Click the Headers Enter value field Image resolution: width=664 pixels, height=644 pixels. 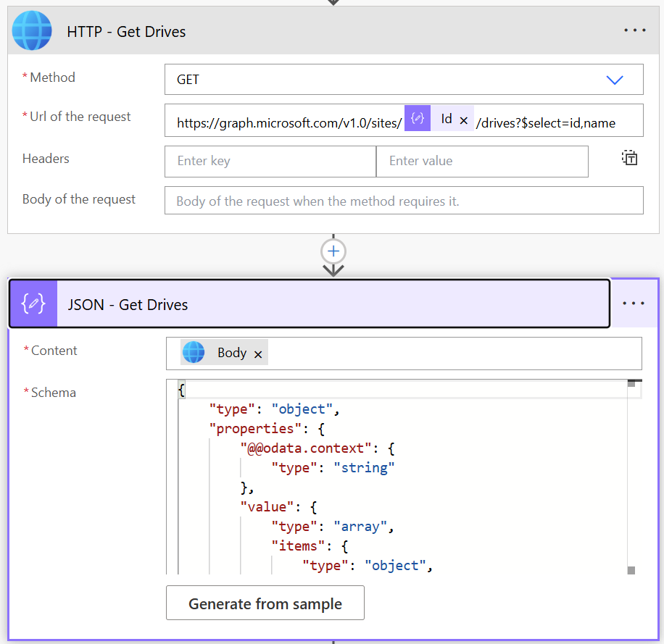[x=482, y=162]
